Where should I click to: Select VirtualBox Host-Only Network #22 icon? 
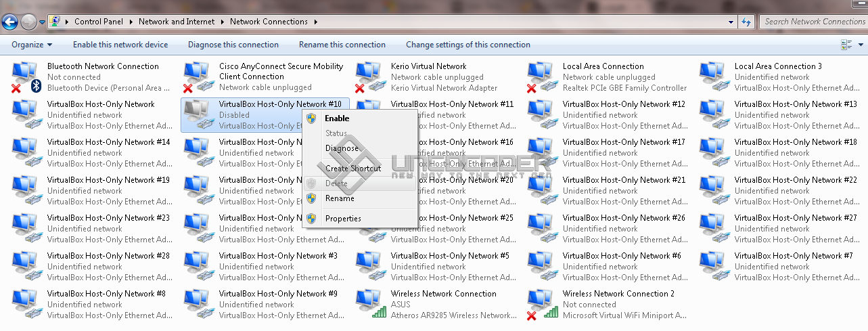click(714, 191)
